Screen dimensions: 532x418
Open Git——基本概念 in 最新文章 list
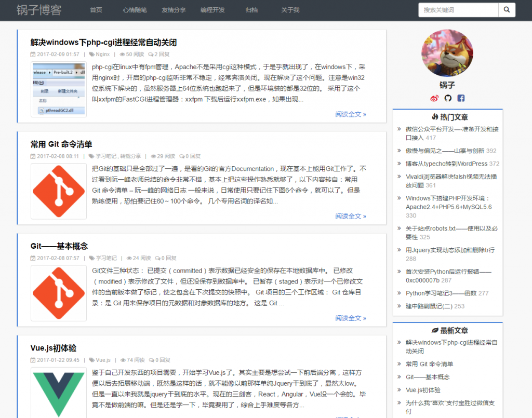(x=428, y=377)
